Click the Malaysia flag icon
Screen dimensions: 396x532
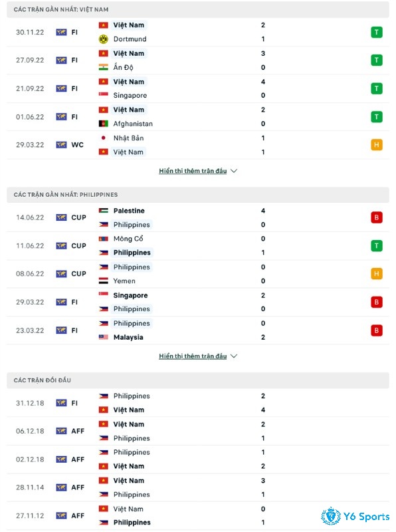[104, 337]
